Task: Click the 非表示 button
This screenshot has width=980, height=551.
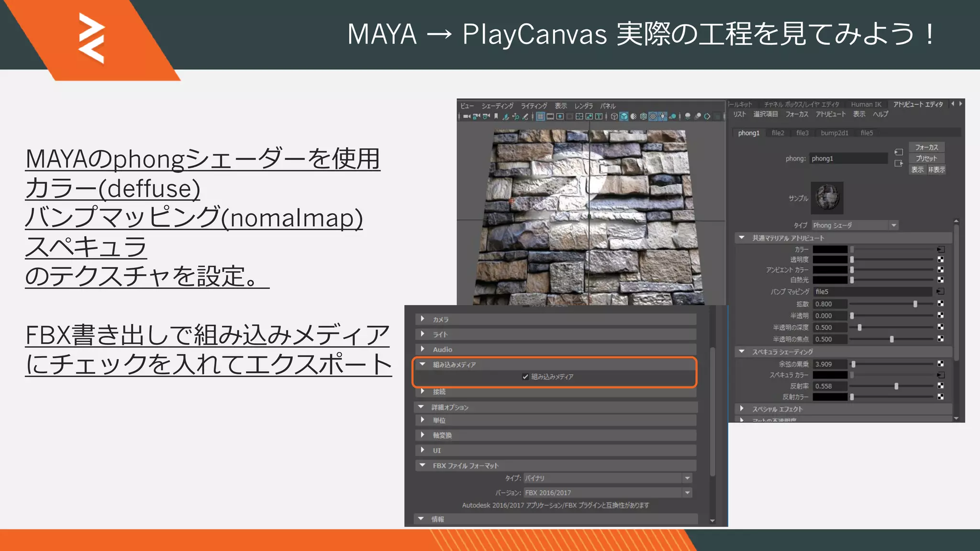Action: 936,170
